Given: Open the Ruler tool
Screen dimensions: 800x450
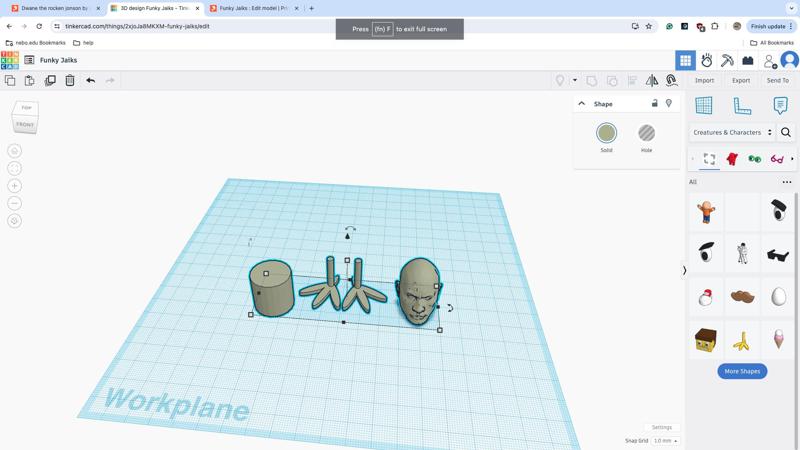Looking at the screenshot, I should coord(742,105).
